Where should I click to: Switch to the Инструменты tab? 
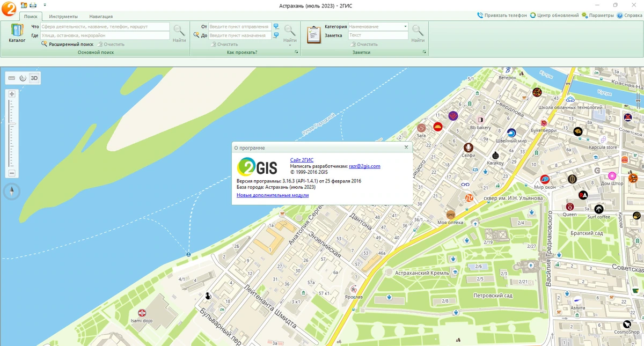pos(63,17)
